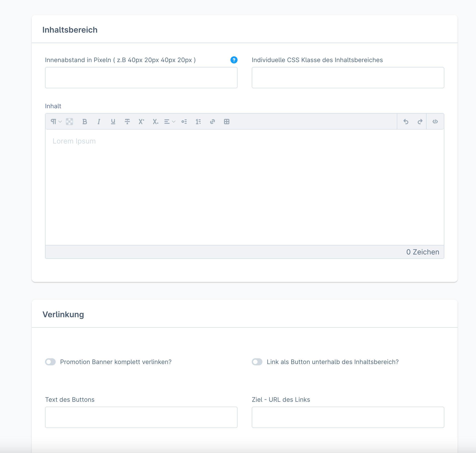The image size is (476, 453).
Task: Enable Promotion Banner komplett verlinken toggle
Action: [50, 362]
